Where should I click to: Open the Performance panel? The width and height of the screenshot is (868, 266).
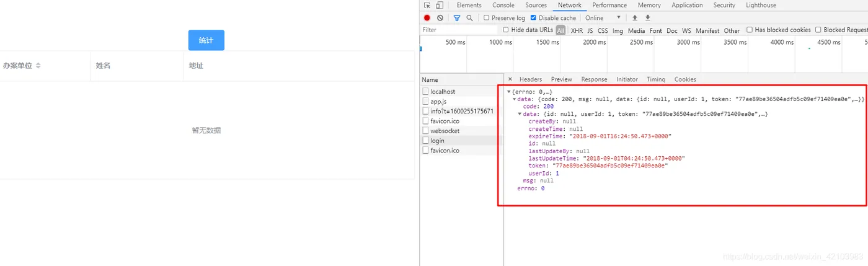pyautogui.click(x=609, y=5)
